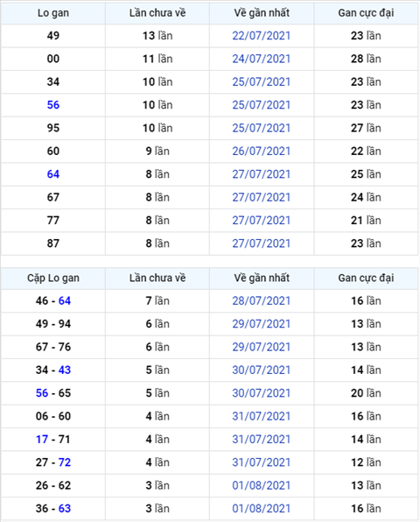Screen dimensions: 420x522
Task: Select blue 72 in pair 27 - 72
Action: point(65,462)
